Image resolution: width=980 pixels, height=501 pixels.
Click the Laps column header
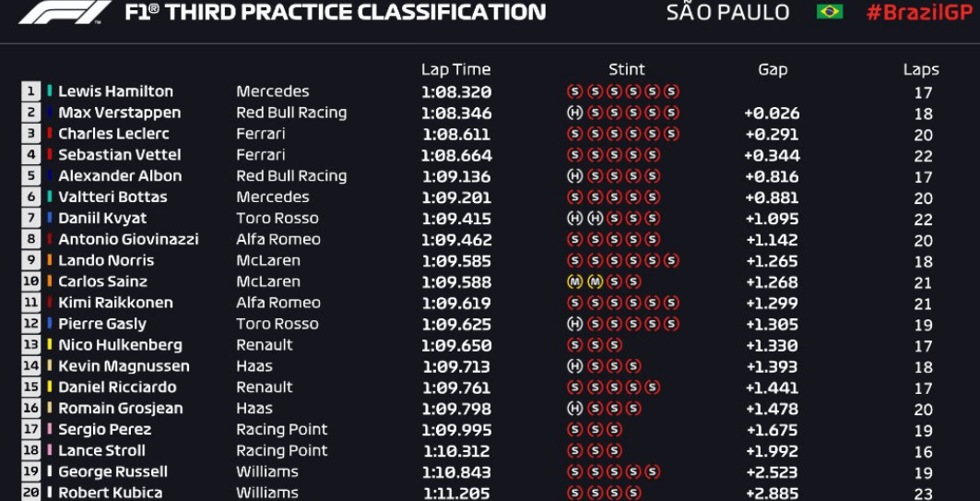pos(921,70)
